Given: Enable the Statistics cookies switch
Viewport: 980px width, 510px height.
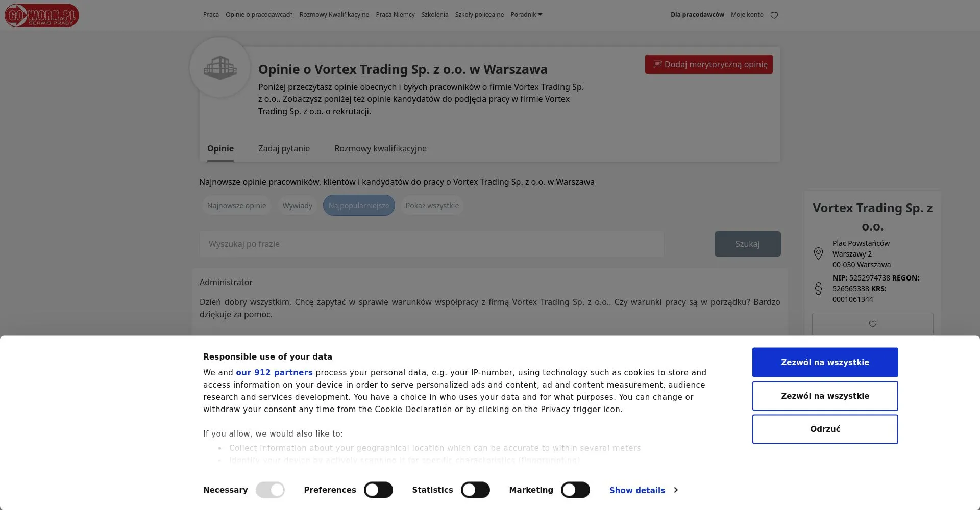Looking at the screenshot, I should click(x=475, y=490).
